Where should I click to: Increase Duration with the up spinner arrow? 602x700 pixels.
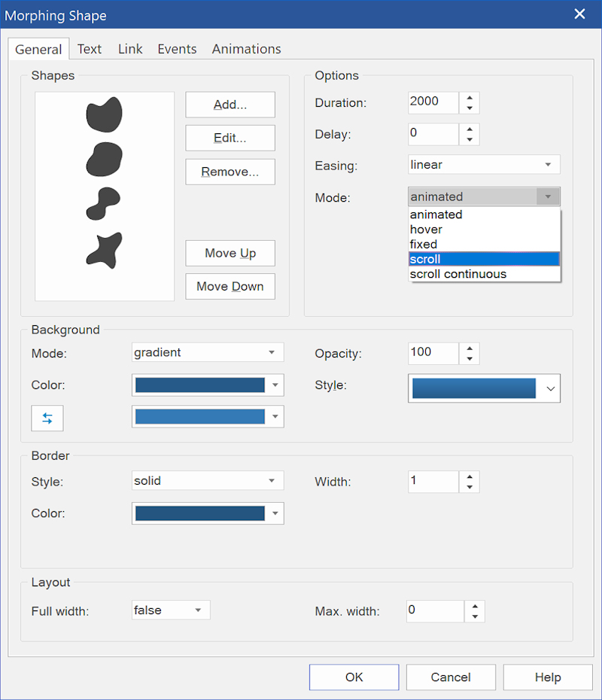[x=470, y=98]
